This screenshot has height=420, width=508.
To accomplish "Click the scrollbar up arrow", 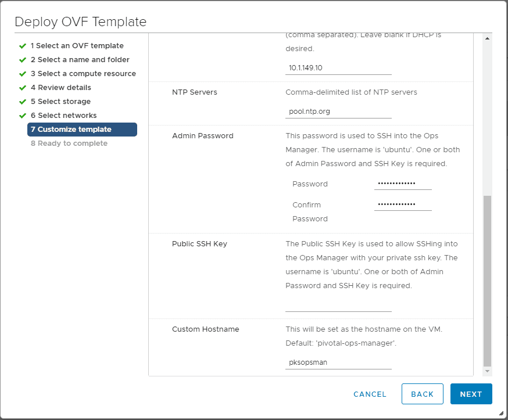I will [x=487, y=38].
